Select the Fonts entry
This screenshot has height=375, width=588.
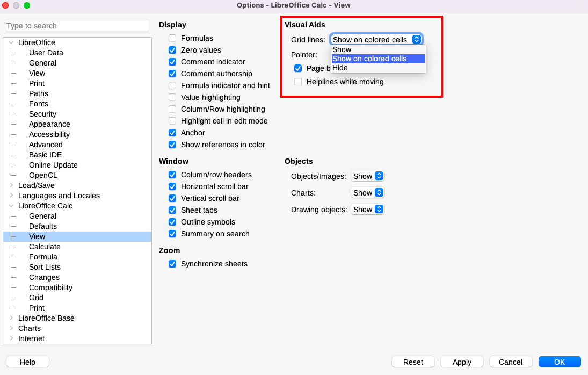click(39, 104)
